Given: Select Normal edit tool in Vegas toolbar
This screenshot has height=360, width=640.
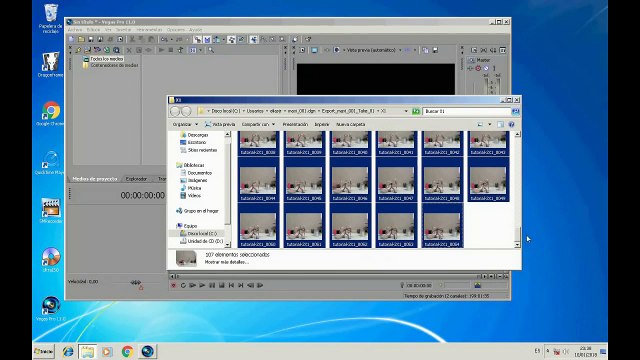Looking at the screenshot, I should point(253,39).
